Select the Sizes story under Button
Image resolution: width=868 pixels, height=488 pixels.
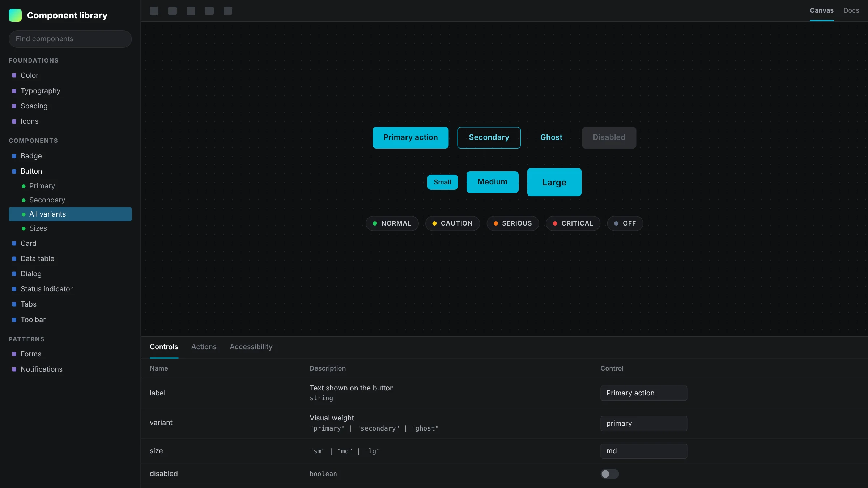pyautogui.click(x=70, y=228)
